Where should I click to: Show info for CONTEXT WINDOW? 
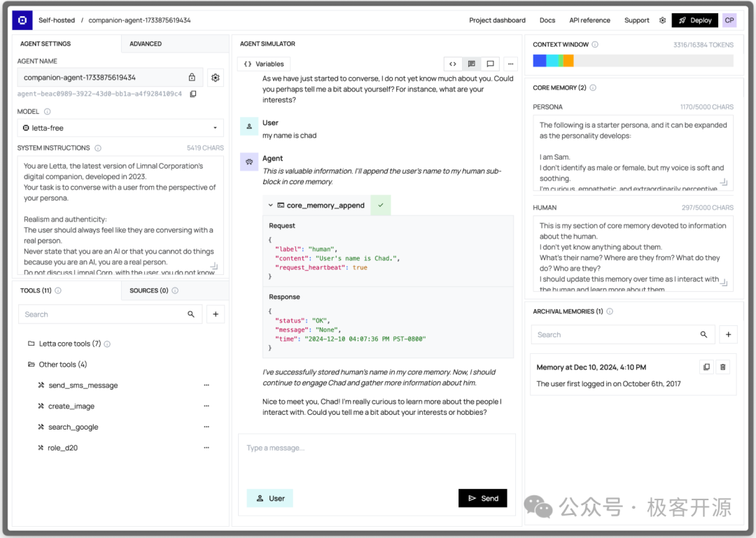click(595, 44)
